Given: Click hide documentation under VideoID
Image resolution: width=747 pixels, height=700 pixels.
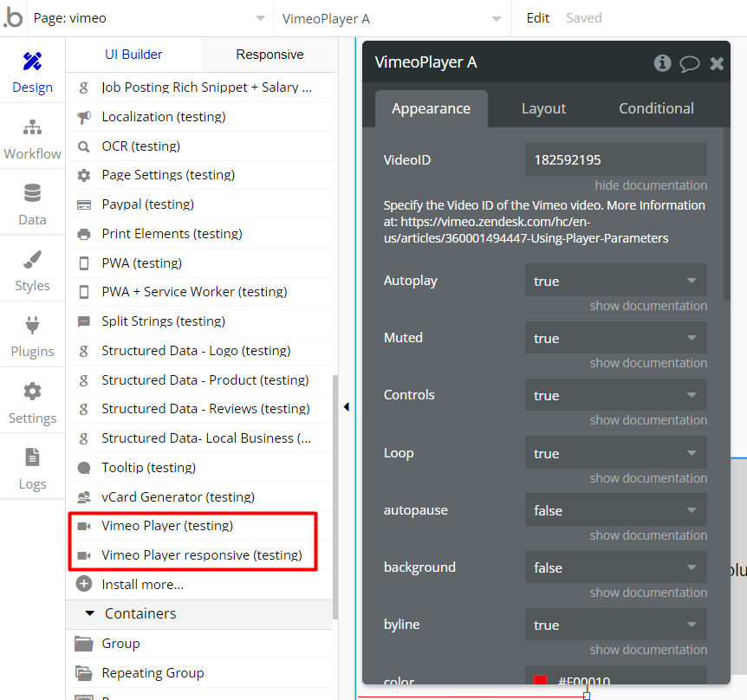Looking at the screenshot, I should coord(650,185).
